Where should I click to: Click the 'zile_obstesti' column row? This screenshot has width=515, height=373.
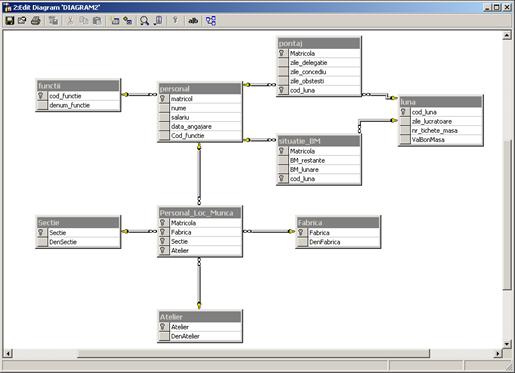319,81
